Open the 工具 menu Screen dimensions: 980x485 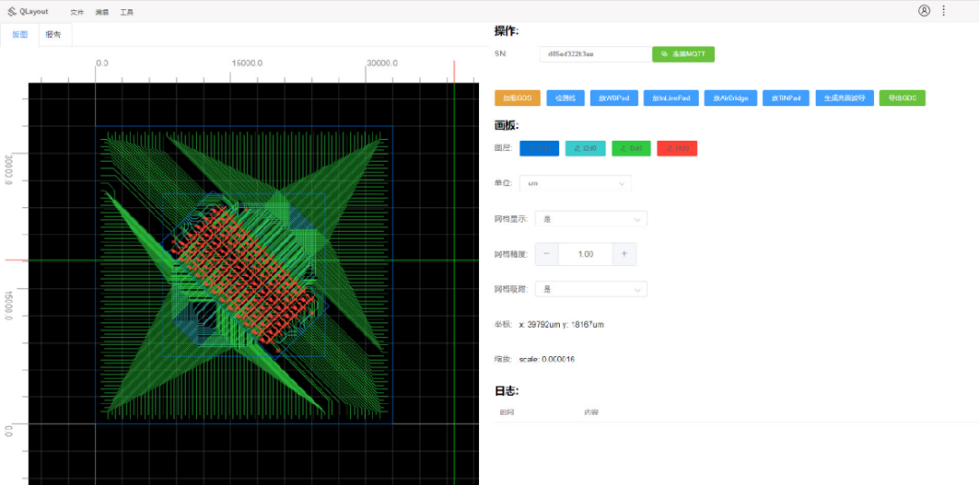[x=127, y=12]
